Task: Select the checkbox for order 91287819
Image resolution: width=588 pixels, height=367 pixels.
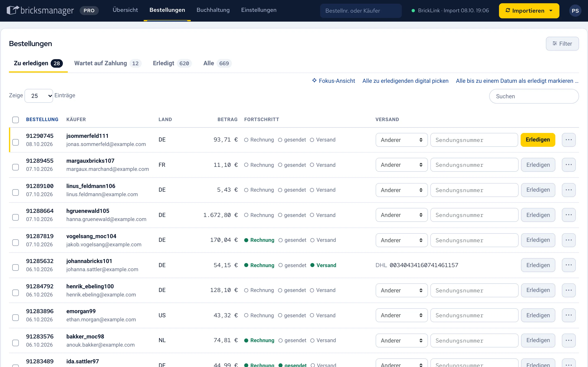Action: [x=16, y=242]
